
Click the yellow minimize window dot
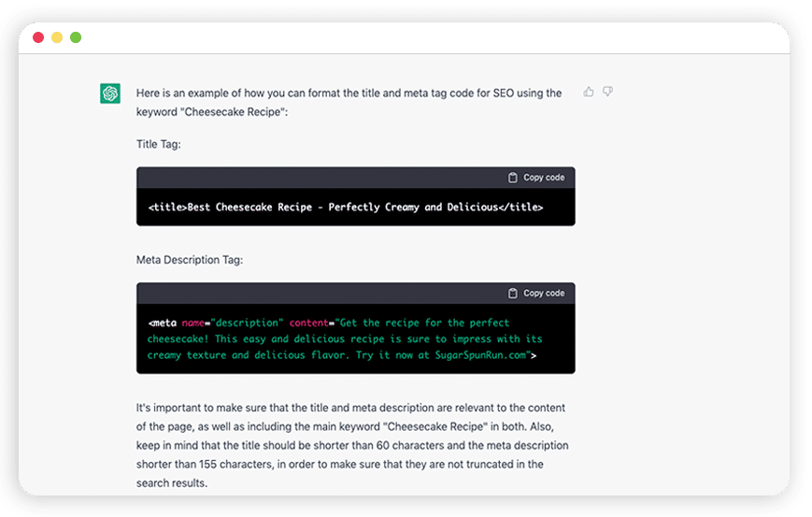point(57,37)
